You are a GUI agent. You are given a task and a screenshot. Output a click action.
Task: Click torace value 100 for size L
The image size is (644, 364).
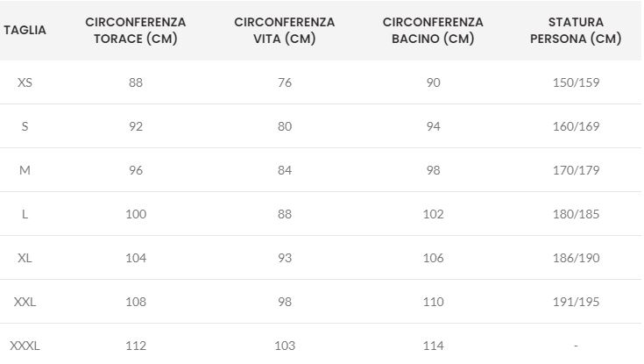coord(136,214)
